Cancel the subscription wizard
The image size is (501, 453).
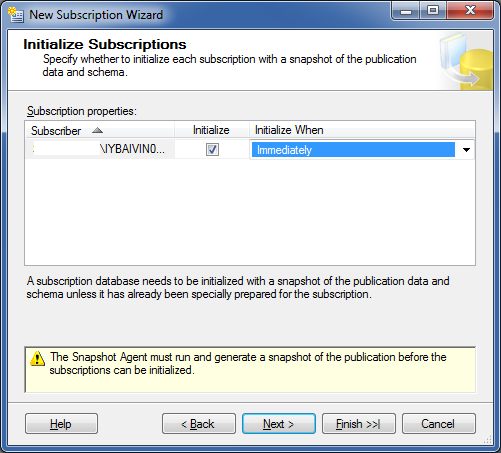(439, 424)
